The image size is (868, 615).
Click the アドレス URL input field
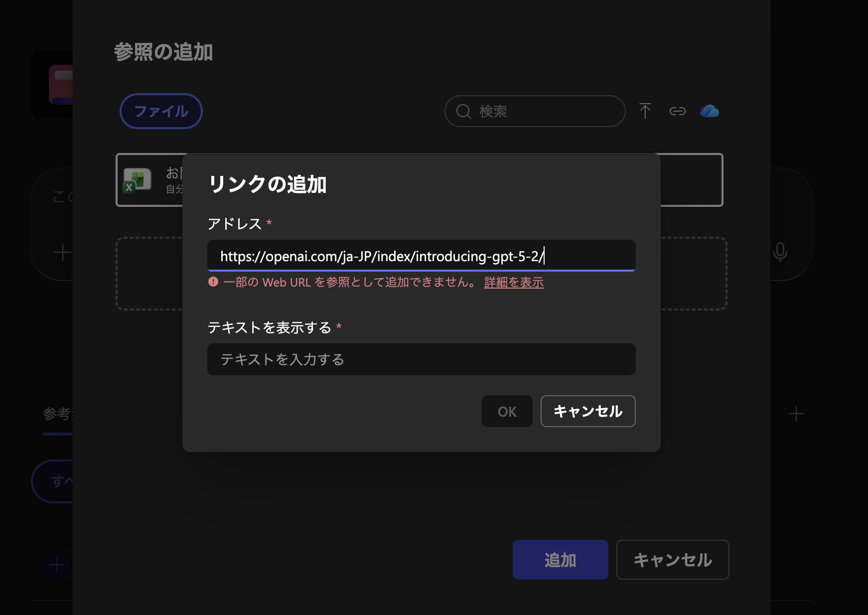(422, 256)
